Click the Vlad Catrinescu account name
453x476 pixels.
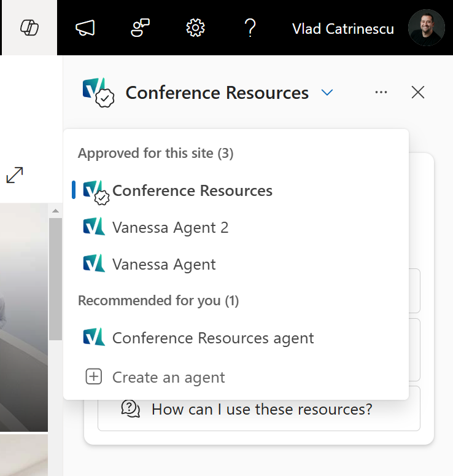tap(343, 29)
